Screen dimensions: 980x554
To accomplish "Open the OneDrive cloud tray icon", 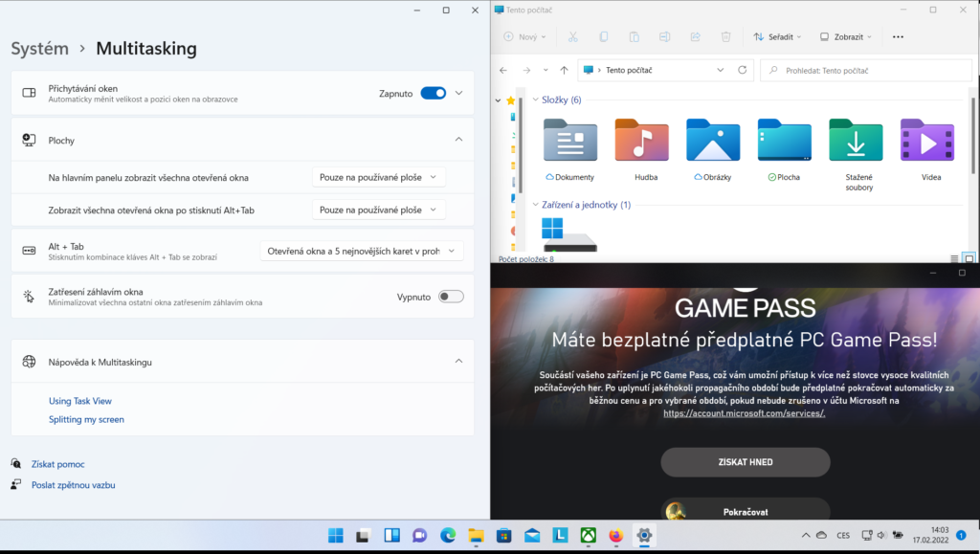I will (822, 535).
